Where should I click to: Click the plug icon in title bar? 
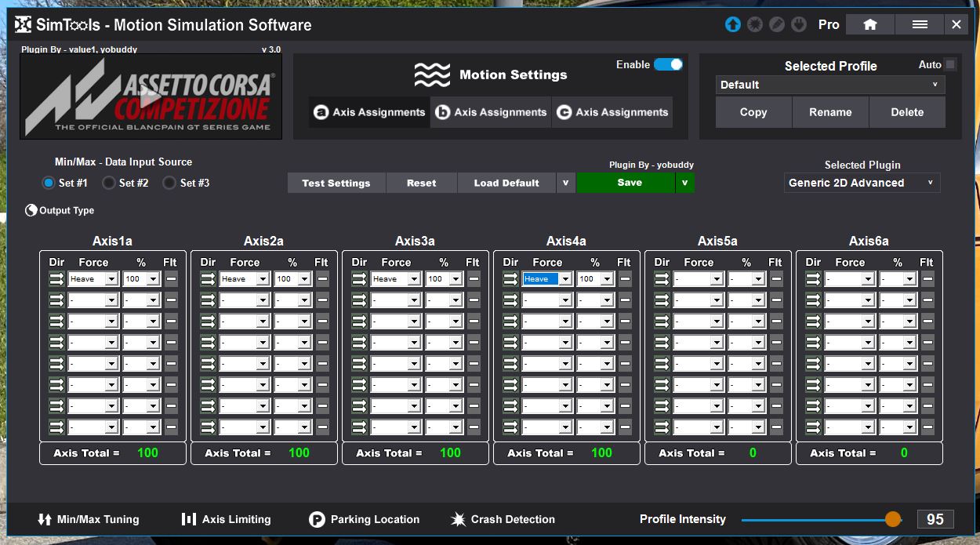click(798, 24)
